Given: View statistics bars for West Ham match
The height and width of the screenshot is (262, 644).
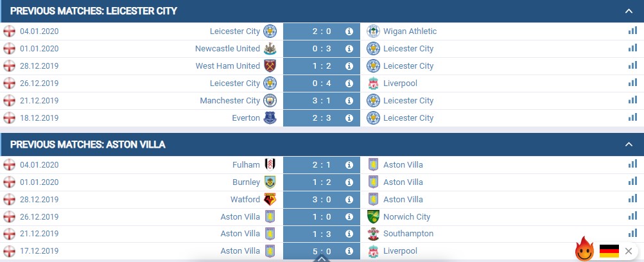Looking at the screenshot, I should [632, 65].
